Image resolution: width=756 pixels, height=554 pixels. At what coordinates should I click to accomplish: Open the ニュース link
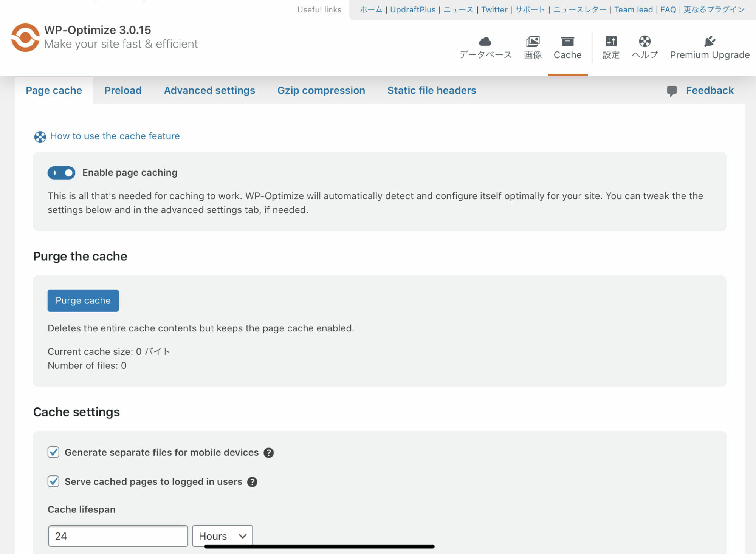(459, 10)
